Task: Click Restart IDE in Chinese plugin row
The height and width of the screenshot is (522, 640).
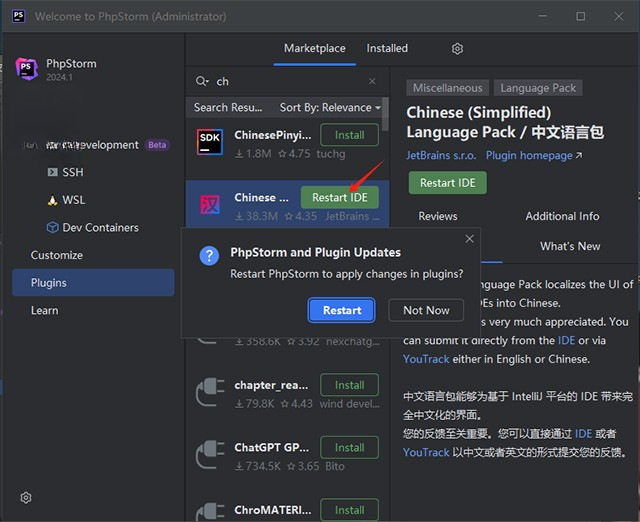Action: 340,198
